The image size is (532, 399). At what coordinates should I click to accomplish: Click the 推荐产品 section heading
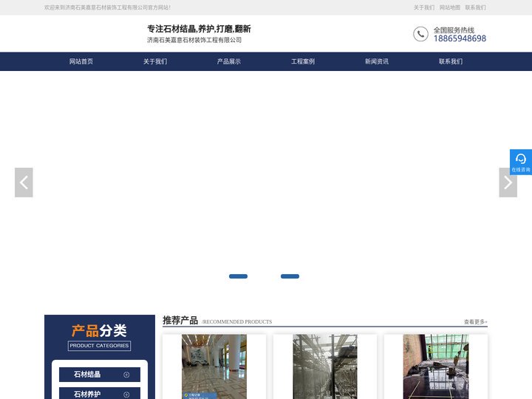pyautogui.click(x=180, y=320)
